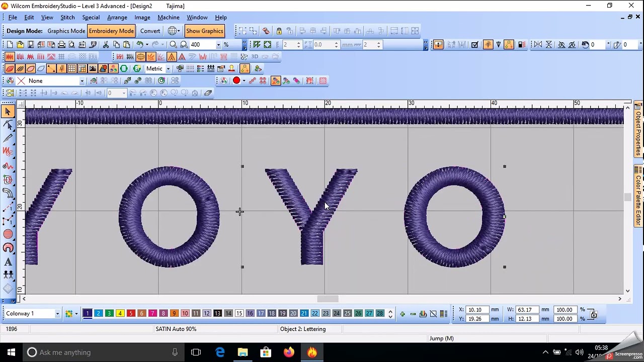Open the Object Properties side tab

tap(638, 129)
